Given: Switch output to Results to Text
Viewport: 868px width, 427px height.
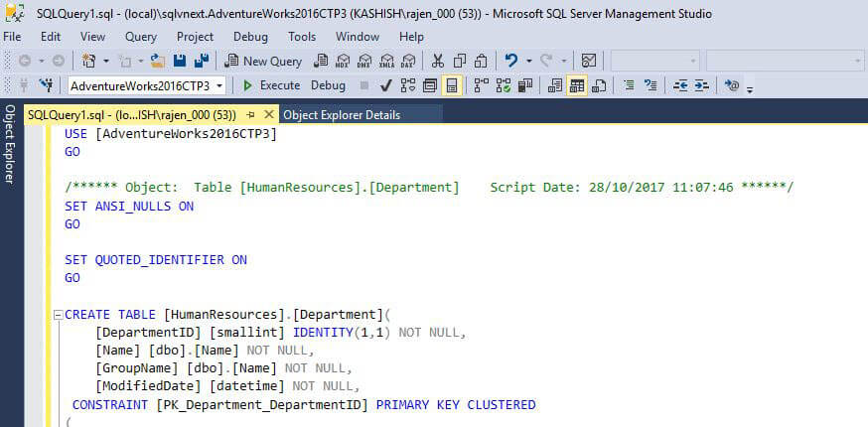Looking at the screenshot, I should click(555, 85).
